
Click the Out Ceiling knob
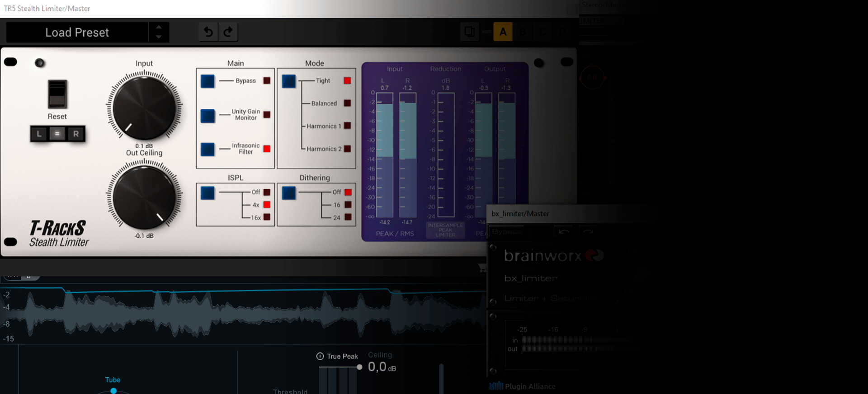click(144, 197)
